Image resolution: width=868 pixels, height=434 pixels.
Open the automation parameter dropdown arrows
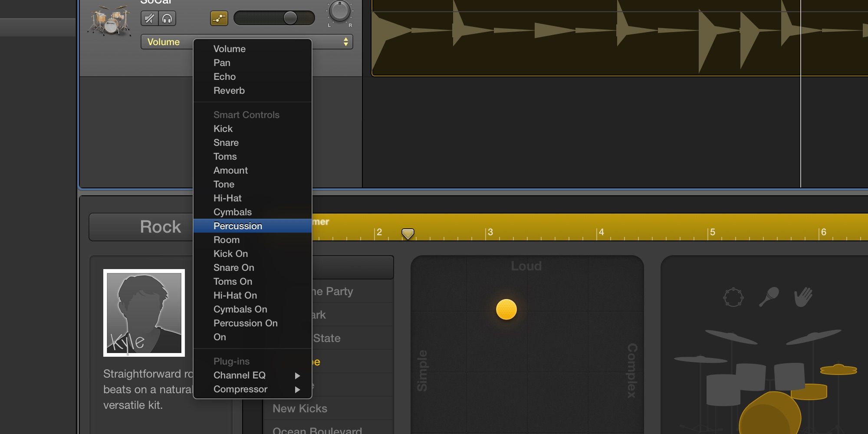(x=345, y=42)
